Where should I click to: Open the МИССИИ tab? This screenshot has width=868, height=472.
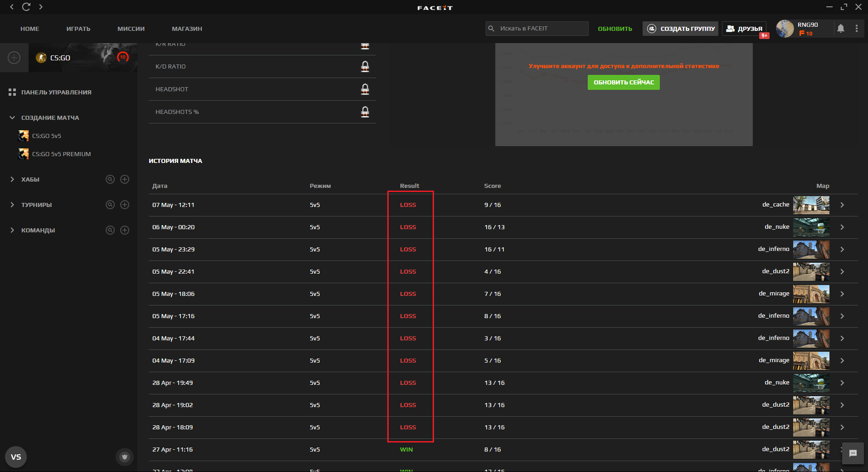[x=131, y=29]
